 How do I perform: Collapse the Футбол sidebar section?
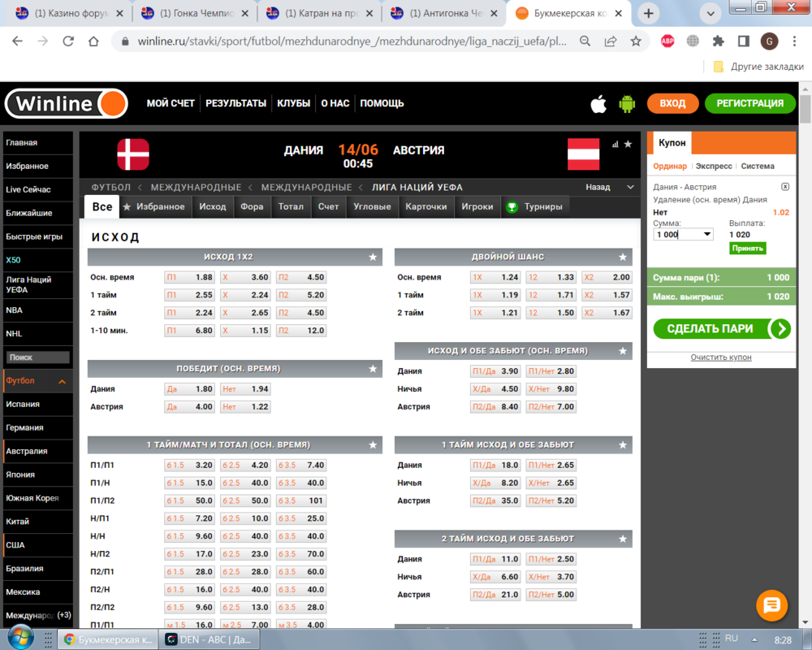pyautogui.click(x=63, y=382)
